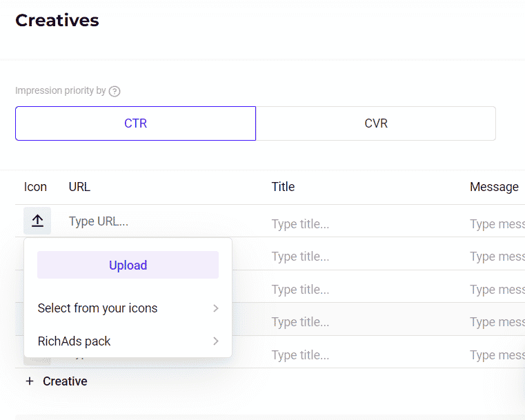Select CTR impression priority
This screenshot has height=420, width=525.
coord(135,123)
